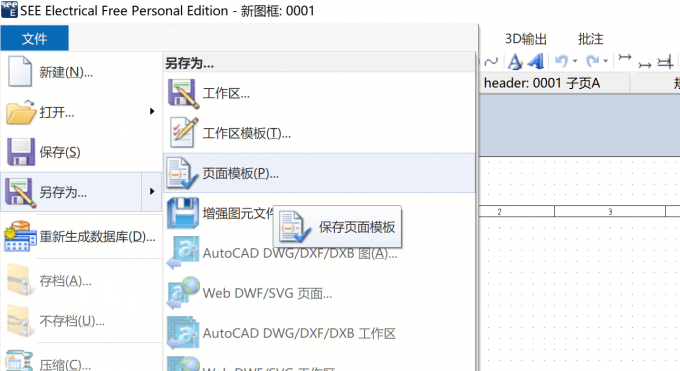The height and width of the screenshot is (371, 680).
Task: Click the Web DWF/SVG 页面 globe icon
Action: [183, 293]
